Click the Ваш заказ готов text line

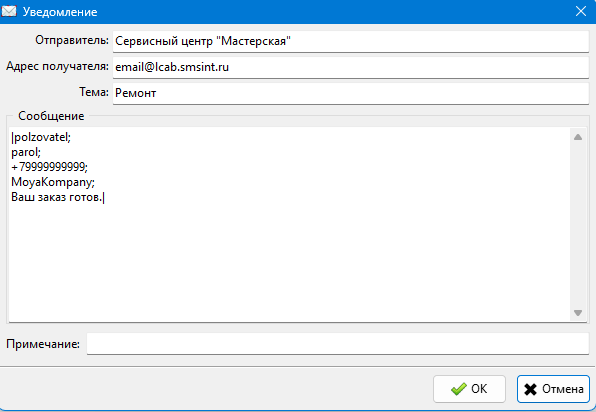57,197
